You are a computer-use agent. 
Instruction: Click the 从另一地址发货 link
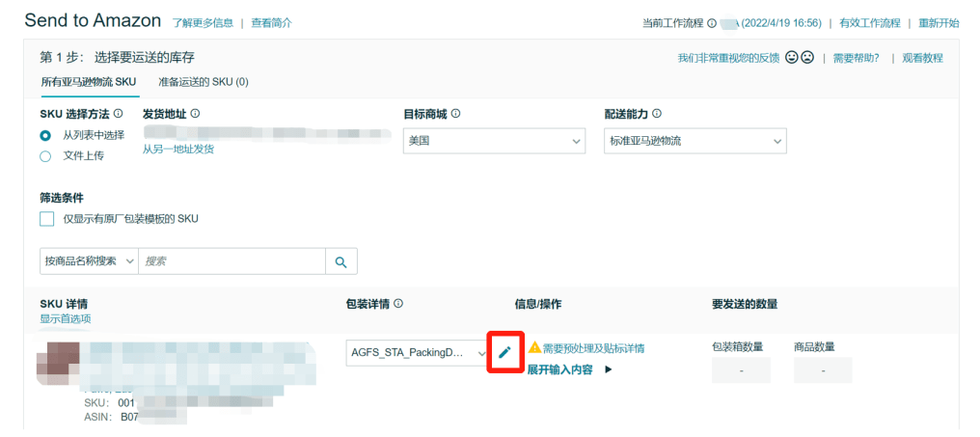pos(178,150)
